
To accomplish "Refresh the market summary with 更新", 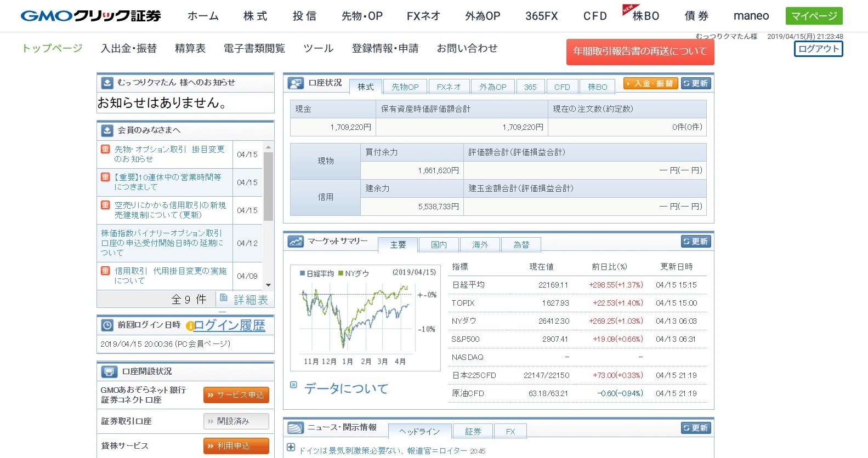I will pyautogui.click(x=695, y=242).
